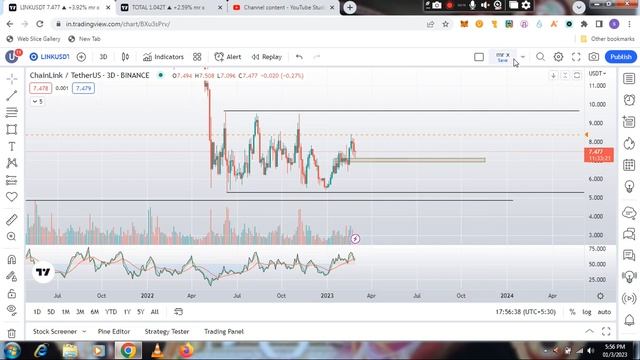This screenshot has height=360, width=640.
Task: Toggle percent scale mode
Action: point(572,312)
